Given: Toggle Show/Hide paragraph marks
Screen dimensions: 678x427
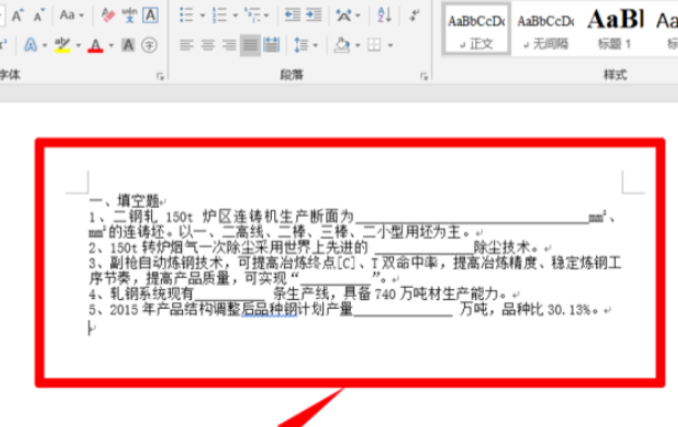Looking at the screenshot, I should pos(414,16).
